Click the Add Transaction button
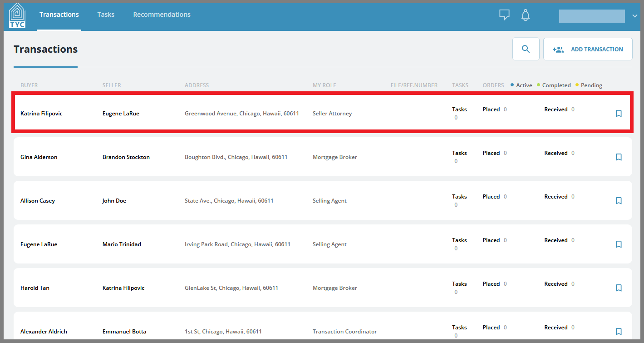Image resolution: width=644 pixels, height=343 pixels. [588, 49]
